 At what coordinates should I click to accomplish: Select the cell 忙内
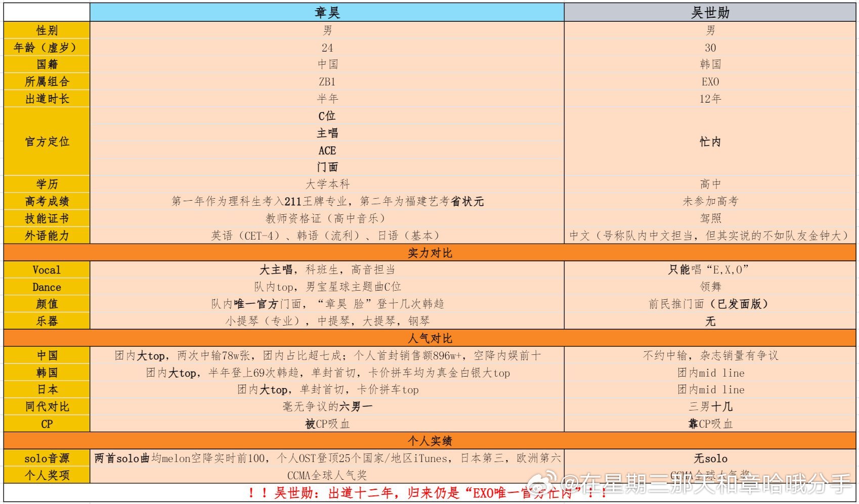pos(710,142)
